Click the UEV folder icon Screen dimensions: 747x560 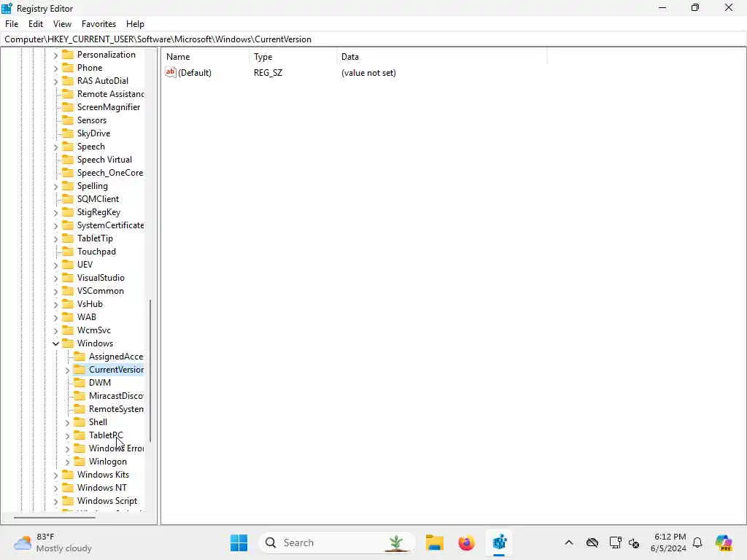pos(68,264)
